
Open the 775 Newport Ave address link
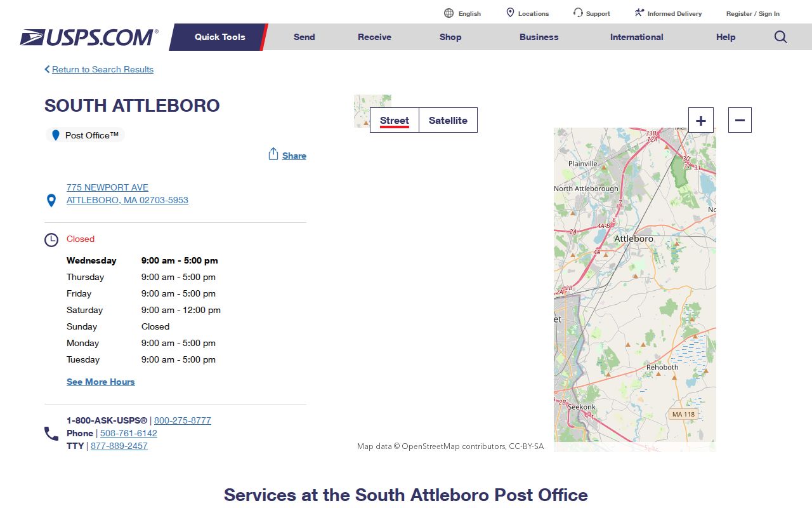point(128,194)
